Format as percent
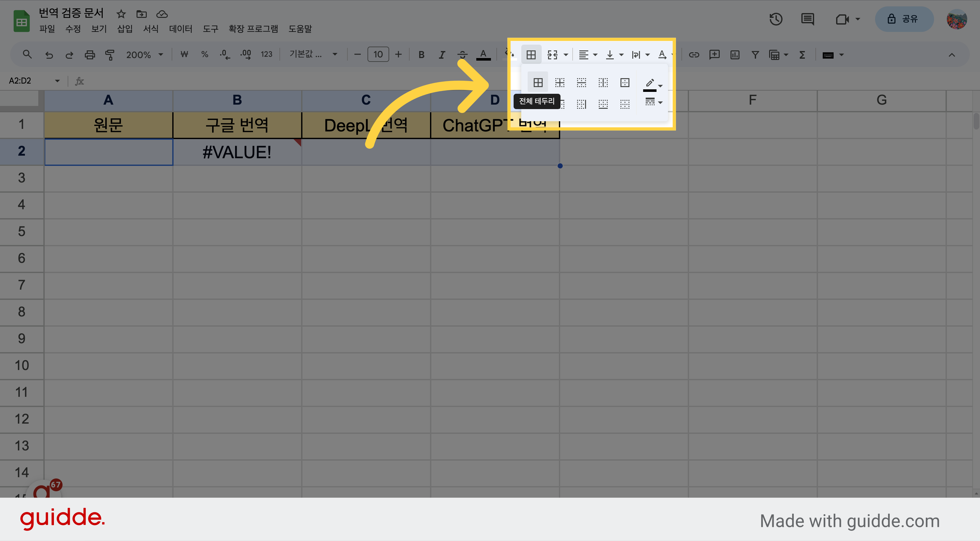This screenshot has width=980, height=541. (x=205, y=55)
